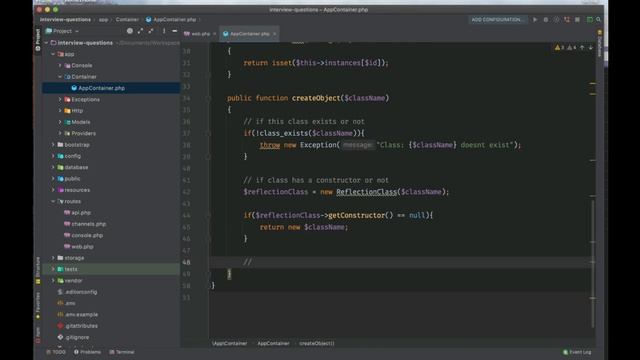This screenshot has height=360, width=640.
Task: Open Project panel options (vertical dots)
Action: click(x=164, y=31)
